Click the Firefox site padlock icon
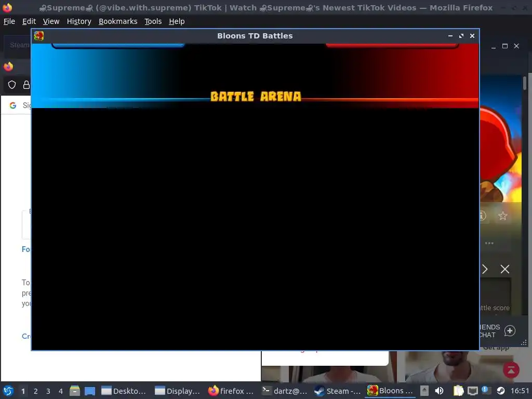 click(x=26, y=85)
